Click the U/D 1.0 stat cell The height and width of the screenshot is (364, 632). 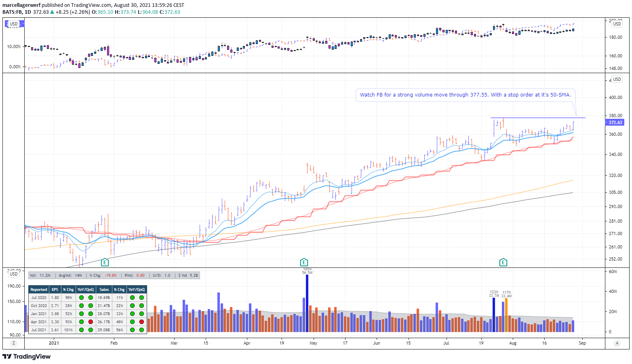(162, 275)
